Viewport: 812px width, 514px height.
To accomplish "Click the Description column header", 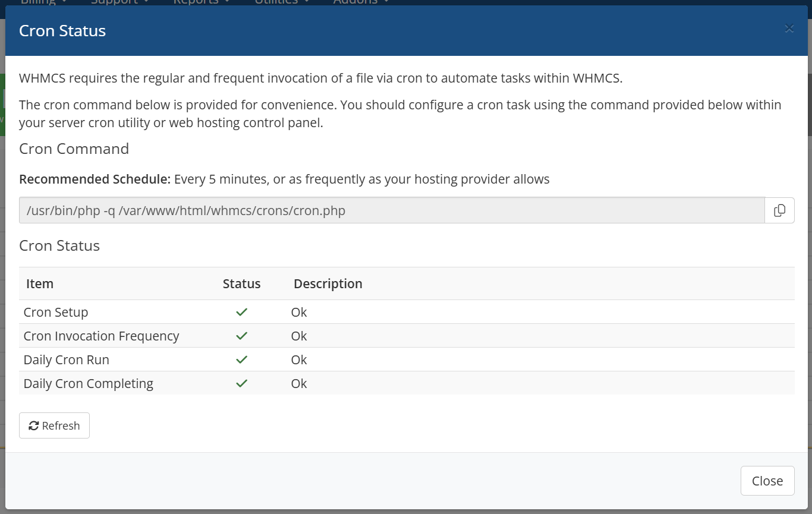I will (x=328, y=283).
